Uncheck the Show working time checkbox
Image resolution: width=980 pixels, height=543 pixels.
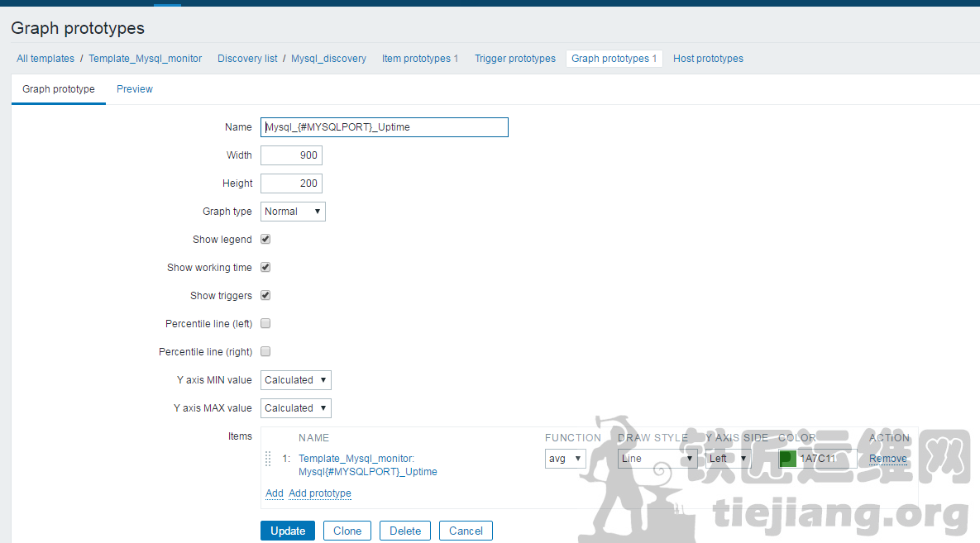[x=265, y=268]
